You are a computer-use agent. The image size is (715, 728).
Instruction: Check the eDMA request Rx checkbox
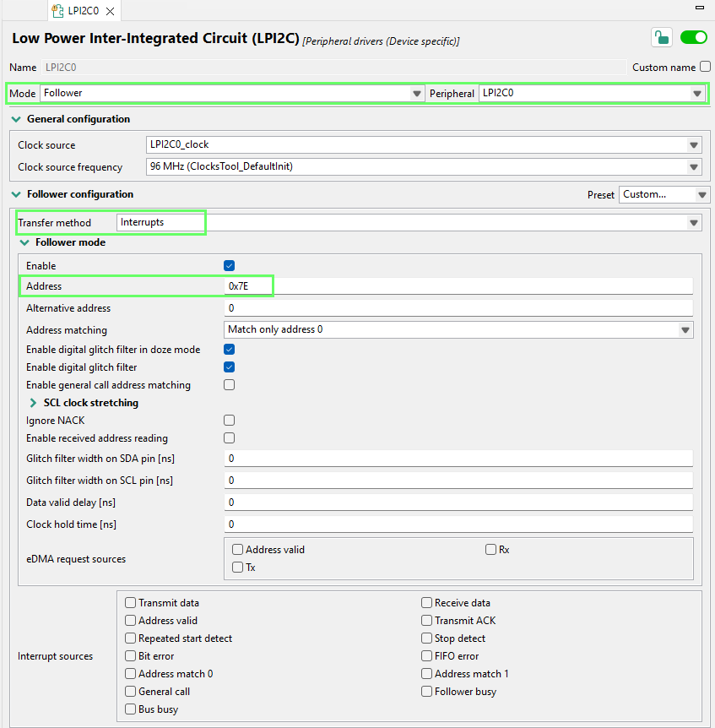[x=490, y=550]
